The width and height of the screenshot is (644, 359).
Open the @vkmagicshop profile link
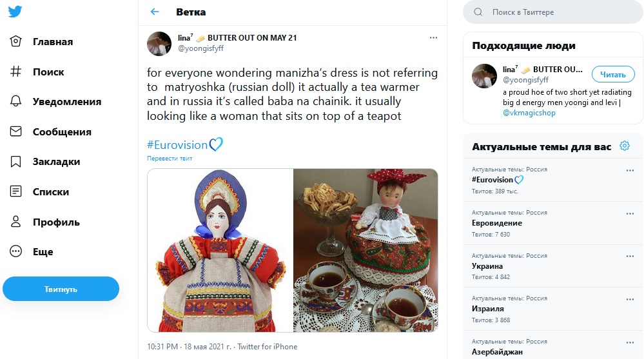tap(527, 113)
